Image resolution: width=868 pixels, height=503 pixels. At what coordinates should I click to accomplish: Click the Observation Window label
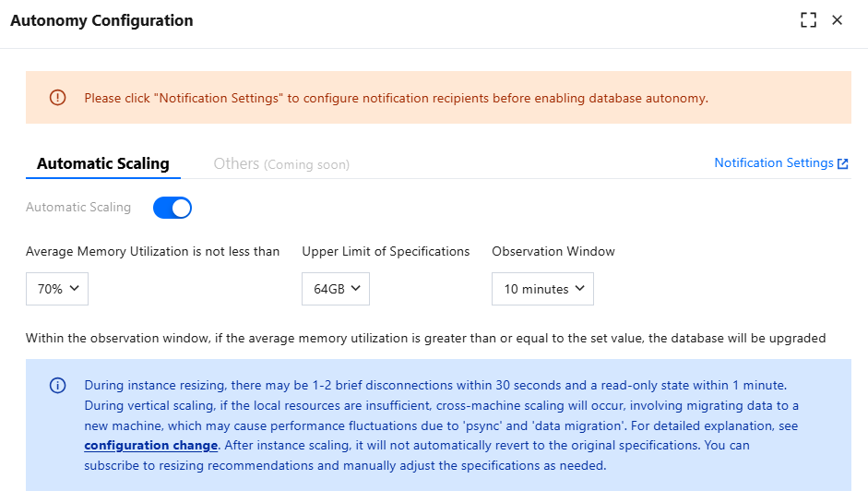pyautogui.click(x=553, y=251)
